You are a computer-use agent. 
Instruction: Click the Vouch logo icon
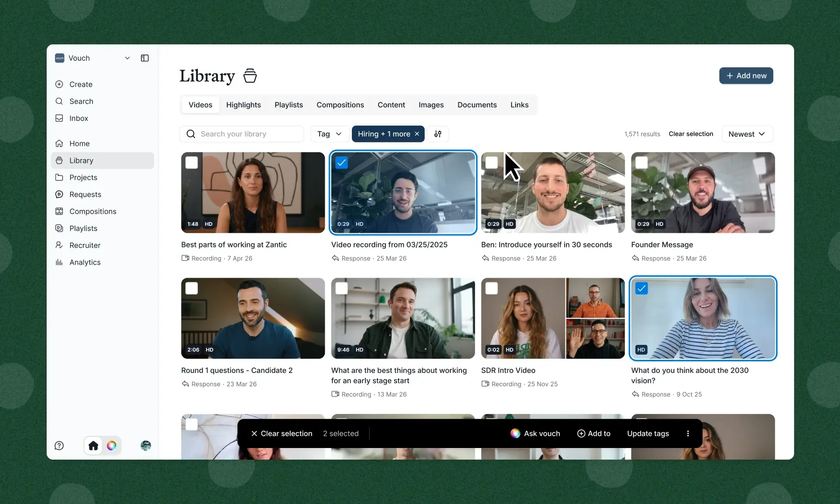[60, 58]
